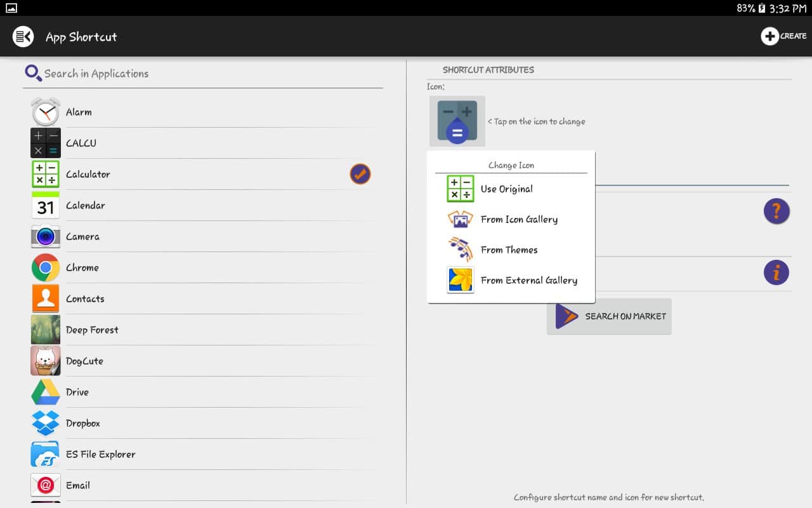Tap the App Shortcut back logo icon
This screenshot has width=812, height=508.
pyautogui.click(x=23, y=37)
